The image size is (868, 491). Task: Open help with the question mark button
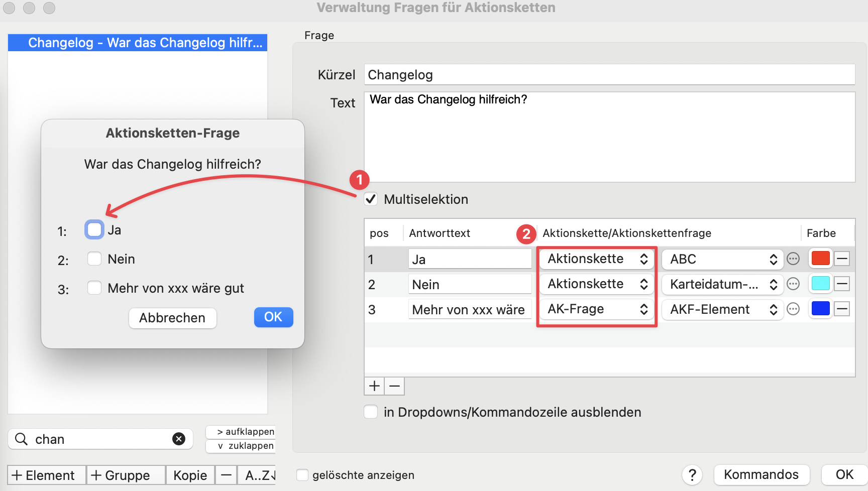click(692, 474)
